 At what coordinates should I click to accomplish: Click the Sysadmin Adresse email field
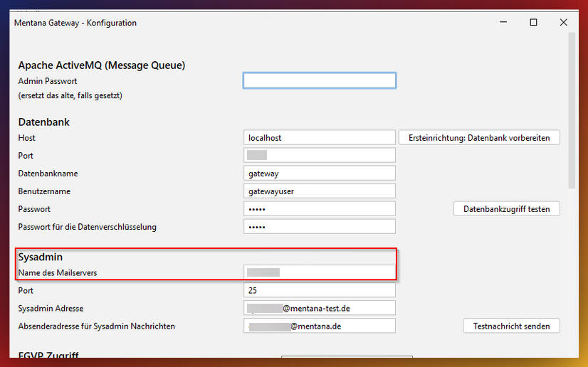tap(320, 308)
